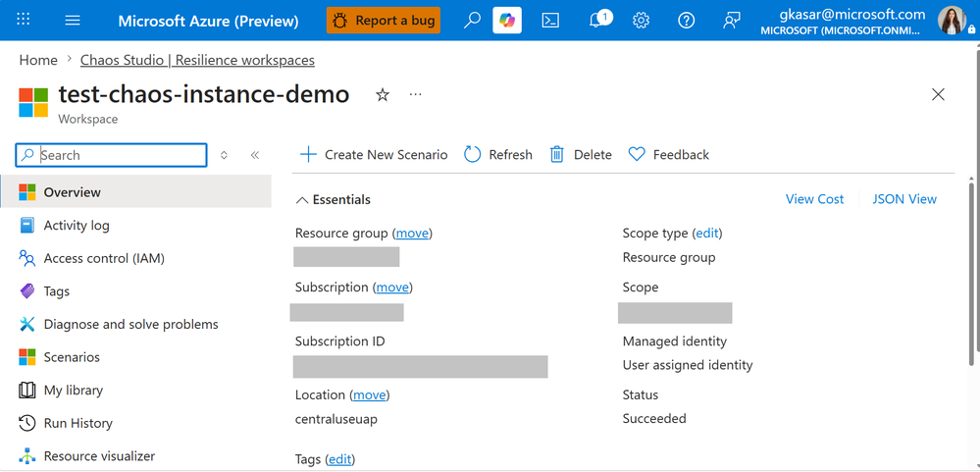Click the sidebar Search input field
980x472 pixels.
111,155
